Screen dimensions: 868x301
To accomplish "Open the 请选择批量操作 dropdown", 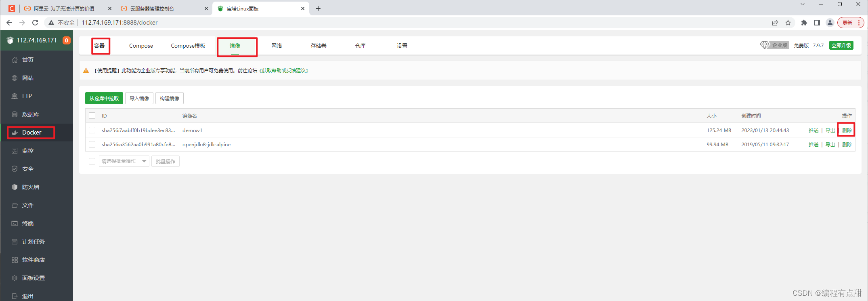I will 124,161.
